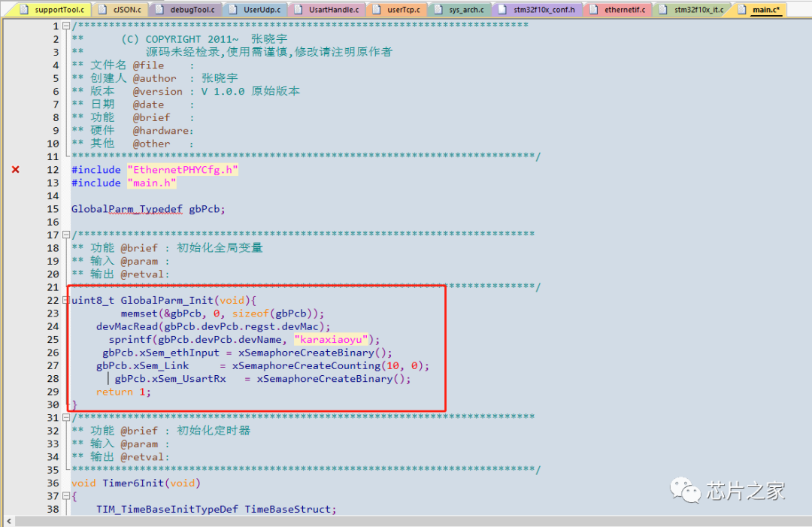
Task: Click the "karaxiaoyu" string literal
Action: [331, 340]
